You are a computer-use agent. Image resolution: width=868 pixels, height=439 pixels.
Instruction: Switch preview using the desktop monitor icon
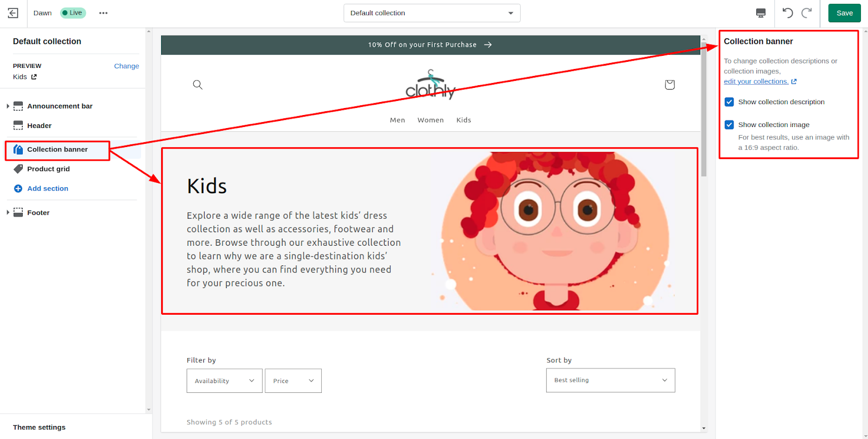[x=761, y=13]
